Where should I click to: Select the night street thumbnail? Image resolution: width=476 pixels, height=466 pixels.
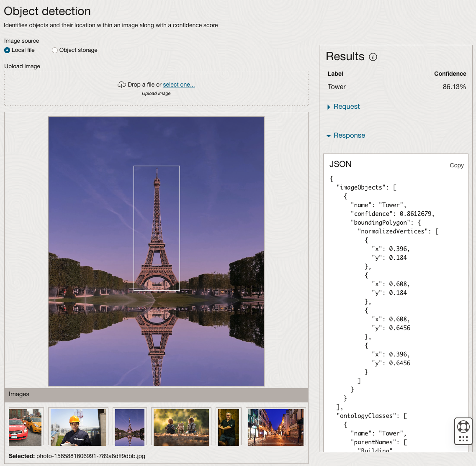tap(275, 427)
